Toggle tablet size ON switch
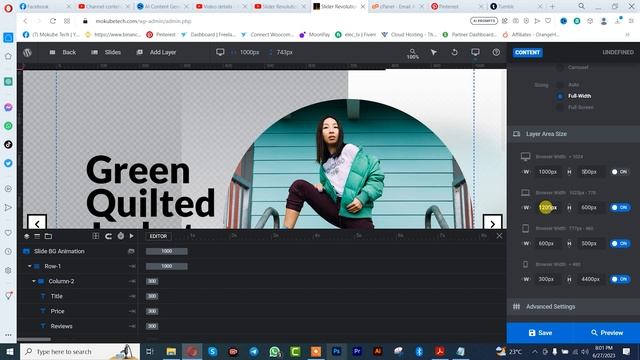 (x=619, y=243)
